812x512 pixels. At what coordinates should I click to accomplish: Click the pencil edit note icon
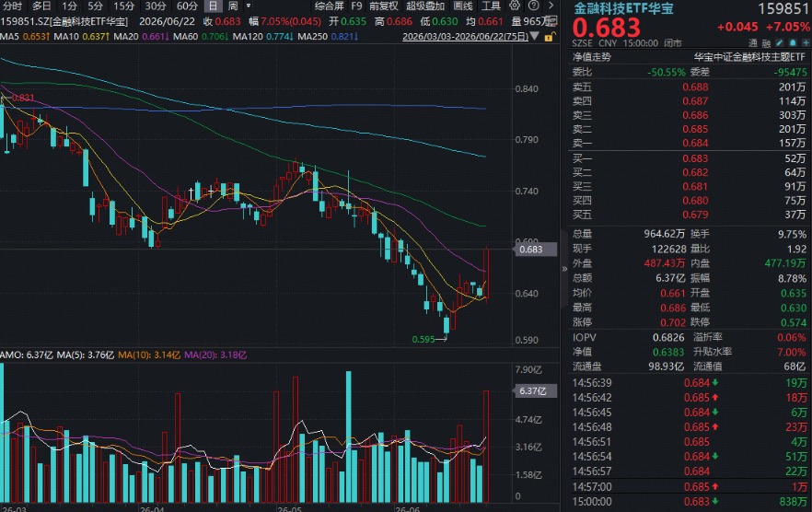coord(780,43)
